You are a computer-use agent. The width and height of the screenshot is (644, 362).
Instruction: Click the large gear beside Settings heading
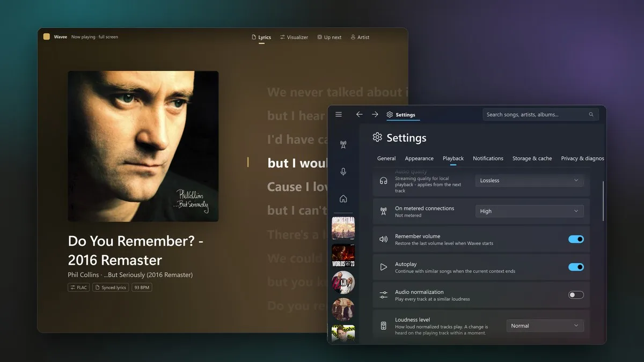click(377, 137)
